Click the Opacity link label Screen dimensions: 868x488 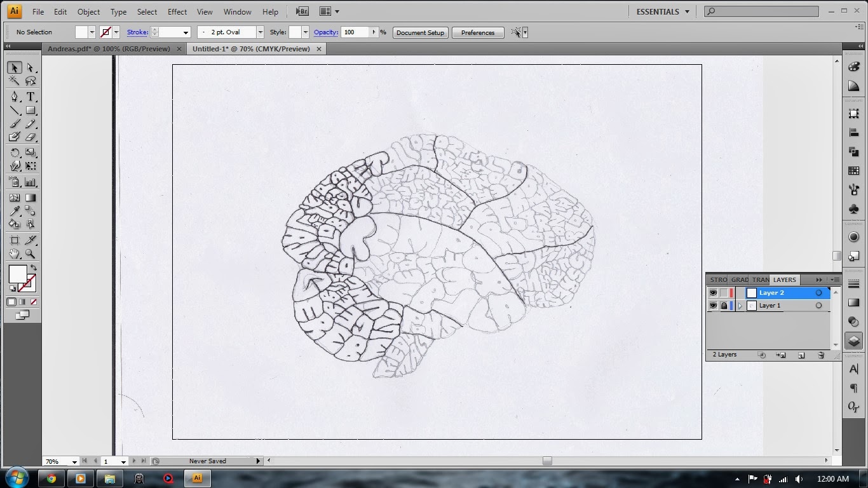point(325,32)
